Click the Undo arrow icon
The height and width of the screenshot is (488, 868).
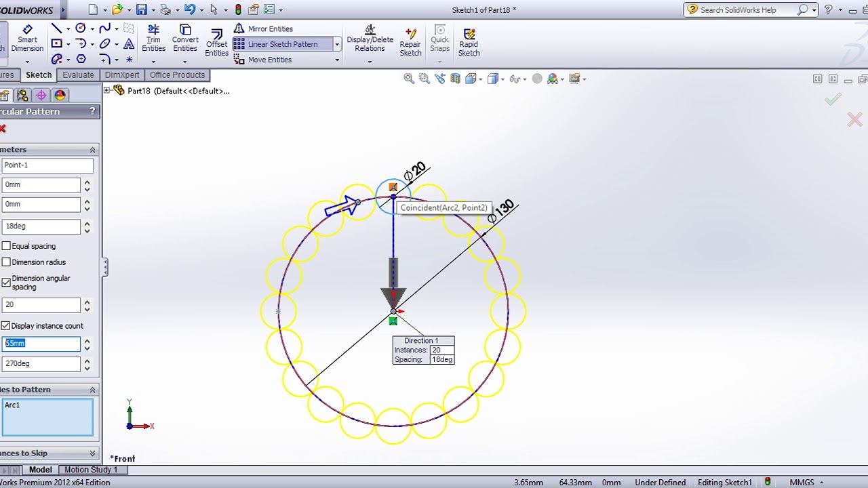(x=190, y=9)
